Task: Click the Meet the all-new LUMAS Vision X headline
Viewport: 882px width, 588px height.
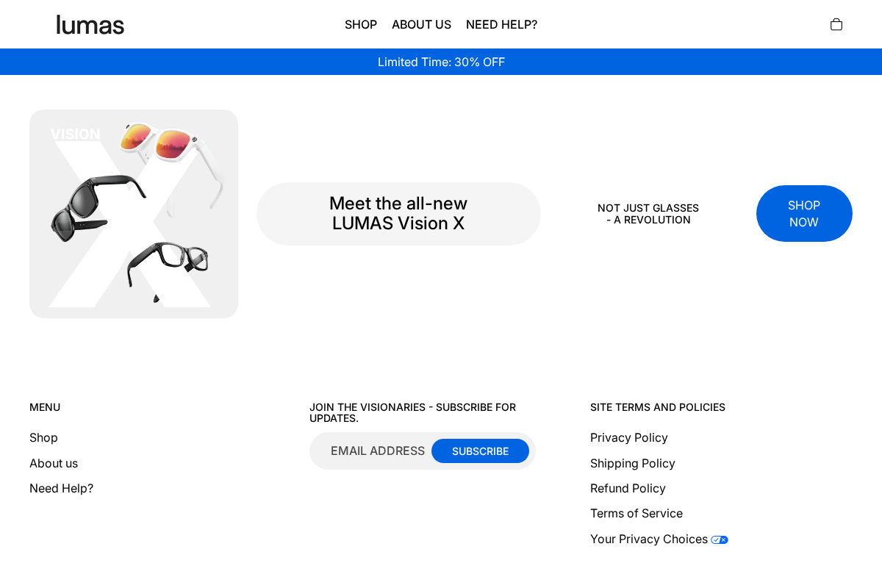Action: pos(398,213)
